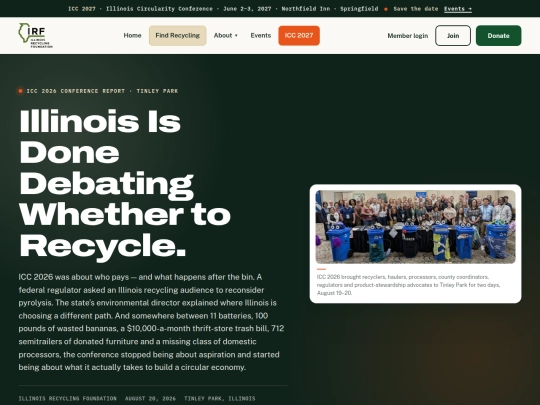The height and width of the screenshot is (405, 540).
Task: Click the photo caption about Tinley Park
Action: [408, 285]
